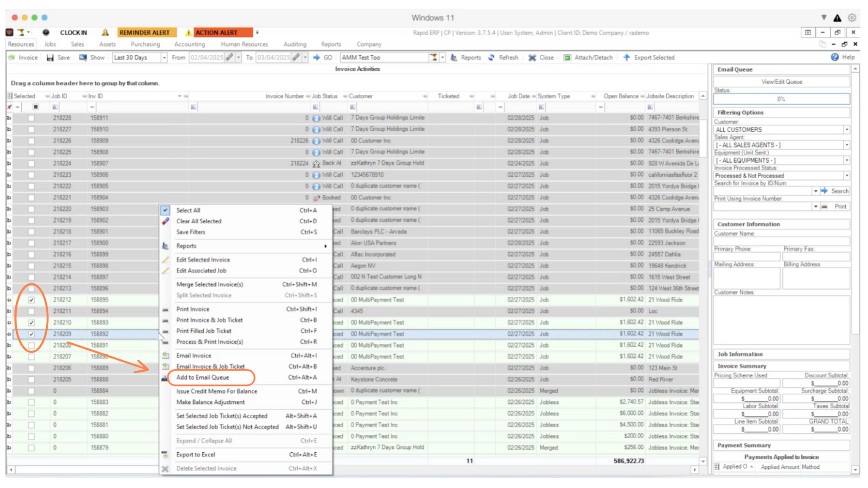This screenshot has width=868, height=488.
Task: Open the Last 30 Days date range dropdown
Action: click(x=164, y=57)
